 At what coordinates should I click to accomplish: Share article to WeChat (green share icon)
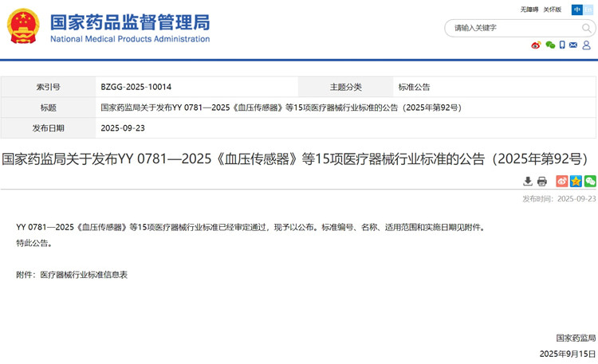coord(590,182)
